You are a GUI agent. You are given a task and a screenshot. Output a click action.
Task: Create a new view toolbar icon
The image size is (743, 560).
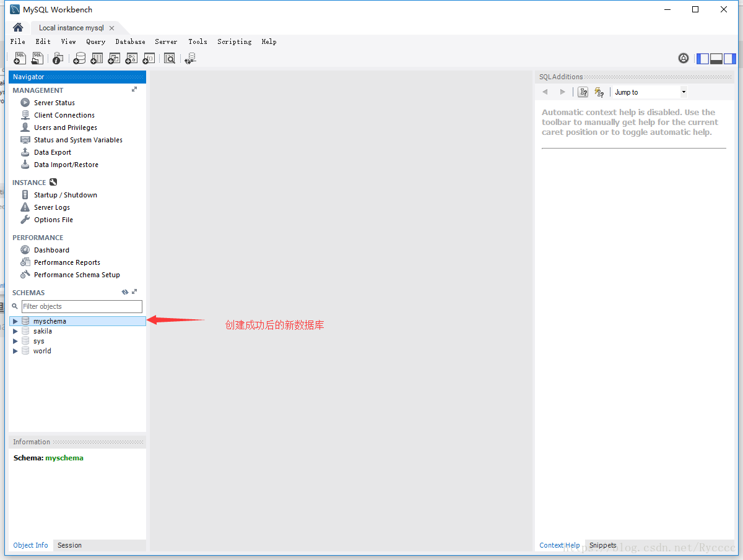pyautogui.click(x=114, y=58)
